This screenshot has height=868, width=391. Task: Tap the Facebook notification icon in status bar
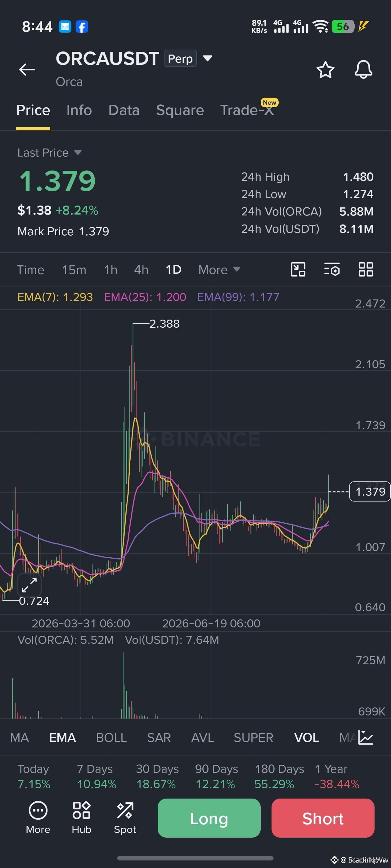click(82, 27)
